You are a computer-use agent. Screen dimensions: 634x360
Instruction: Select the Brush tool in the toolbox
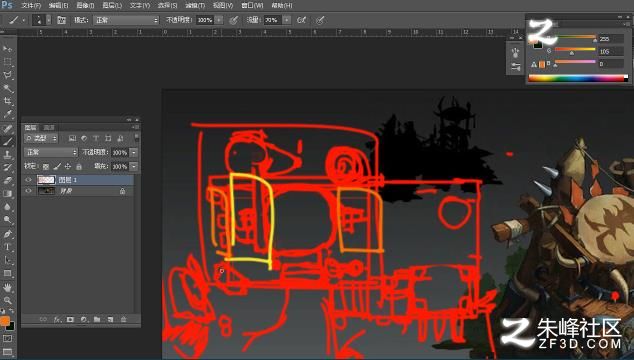(x=7, y=142)
